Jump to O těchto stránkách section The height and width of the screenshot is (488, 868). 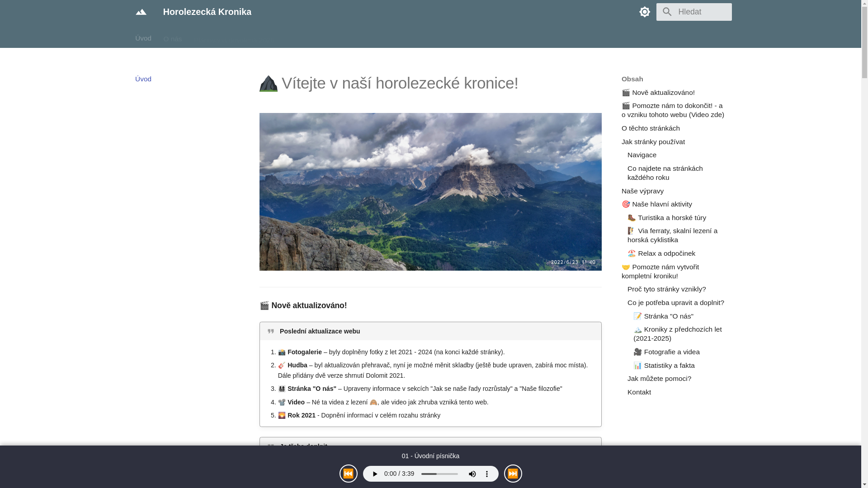pyautogui.click(x=651, y=128)
